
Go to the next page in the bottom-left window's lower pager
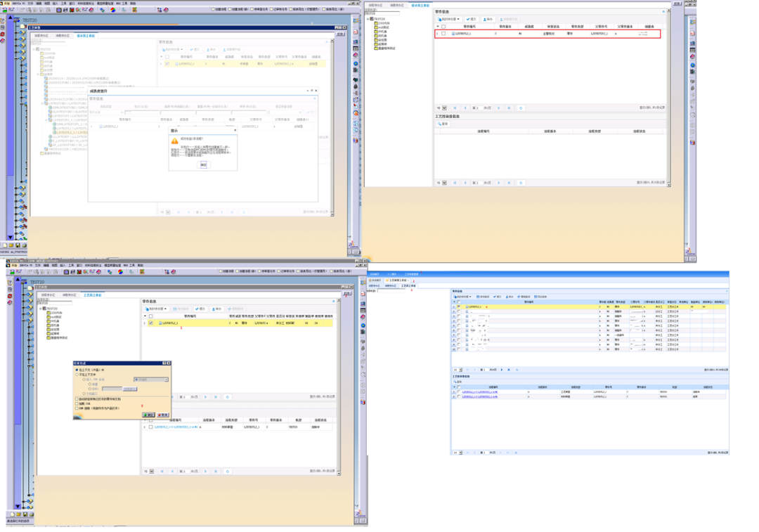[206, 471]
